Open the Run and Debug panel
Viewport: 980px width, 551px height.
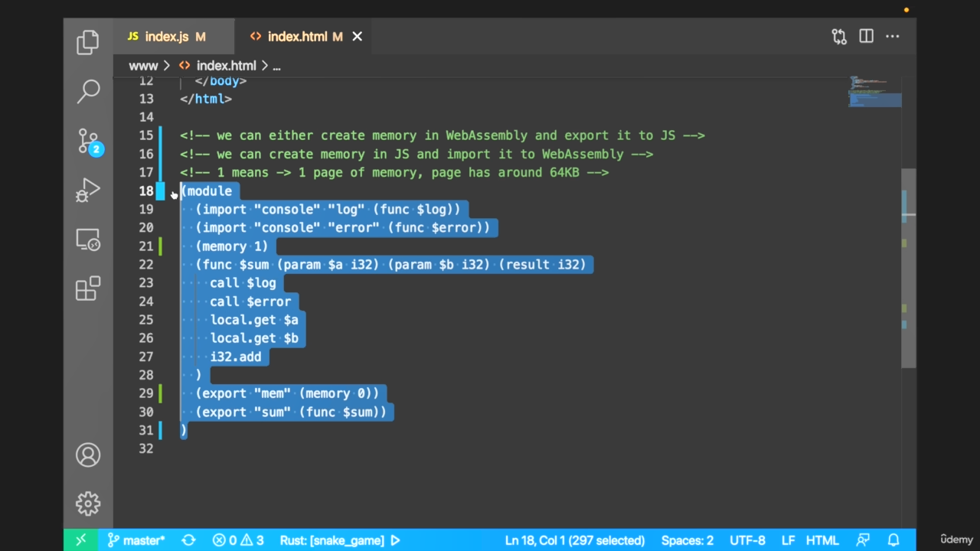[88, 191]
